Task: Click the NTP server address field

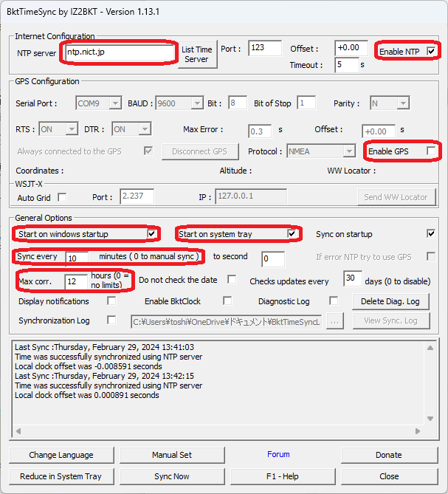Action: pos(120,52)
